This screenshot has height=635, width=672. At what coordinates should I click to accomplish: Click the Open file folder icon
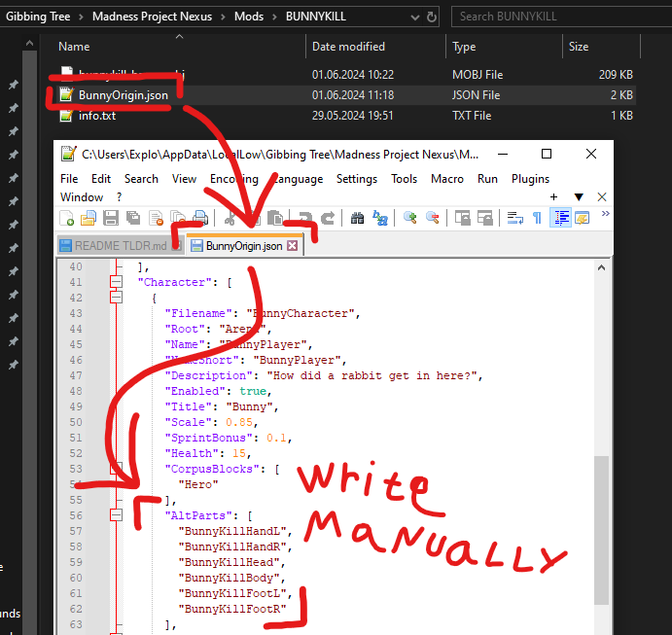pyautogui.click(x=88, y=218)
